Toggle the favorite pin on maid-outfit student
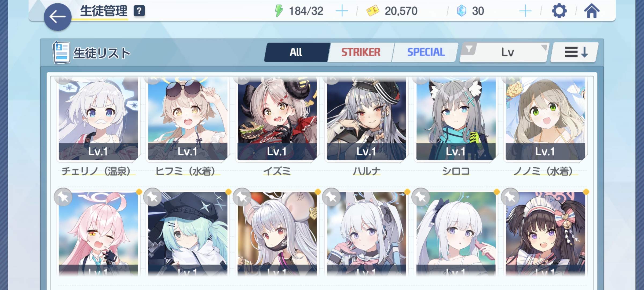The image size is (644, 290). tap(510, 197)
